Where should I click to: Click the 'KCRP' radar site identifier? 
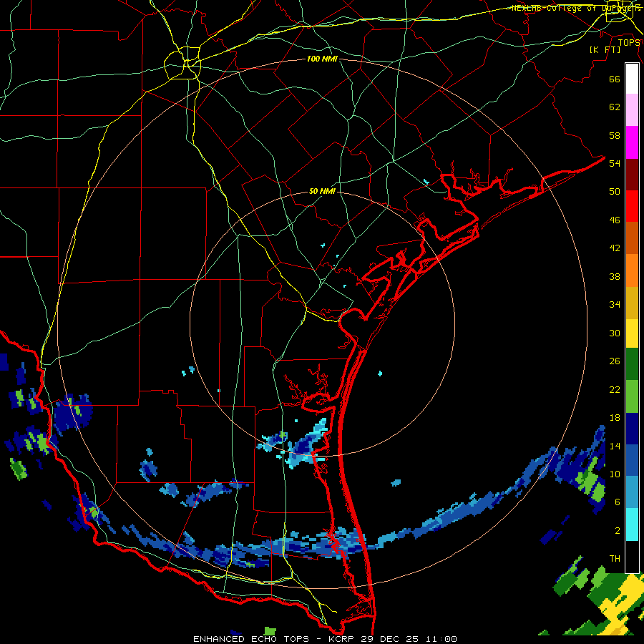point(343,639)
